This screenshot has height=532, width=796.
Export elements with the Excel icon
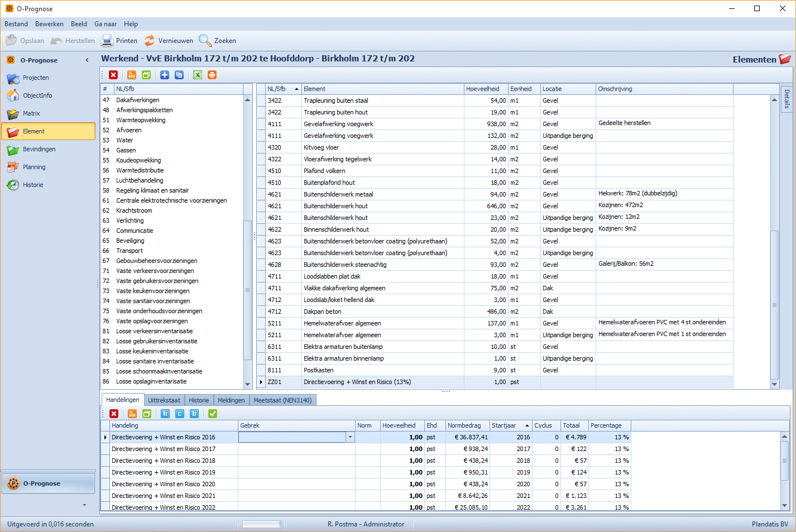pos(198,75)
